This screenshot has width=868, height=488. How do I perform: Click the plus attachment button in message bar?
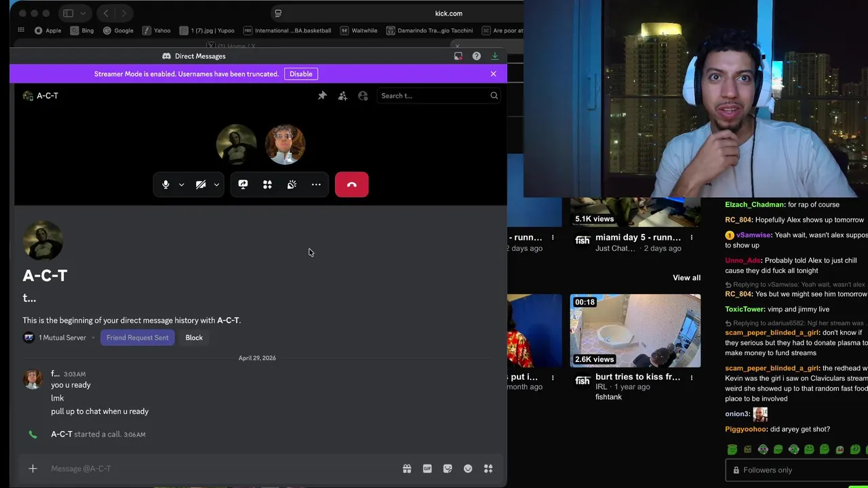(33, 468)
